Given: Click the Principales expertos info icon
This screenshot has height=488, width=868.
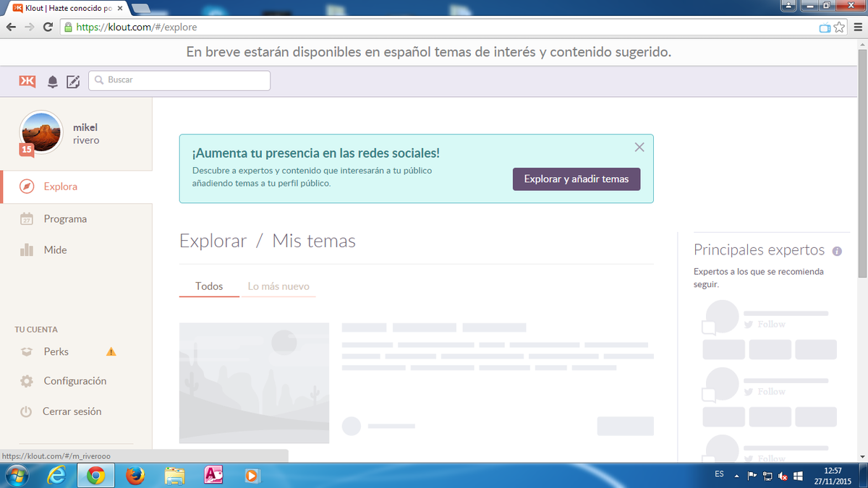Looking at the screenshot, I should tap(837, 252).
